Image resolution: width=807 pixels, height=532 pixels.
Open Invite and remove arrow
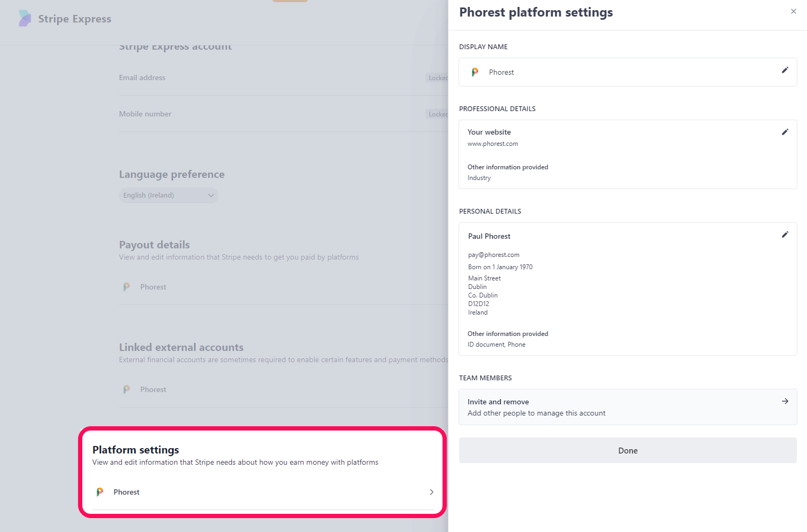pyautogui.click(x=785, y=401)
